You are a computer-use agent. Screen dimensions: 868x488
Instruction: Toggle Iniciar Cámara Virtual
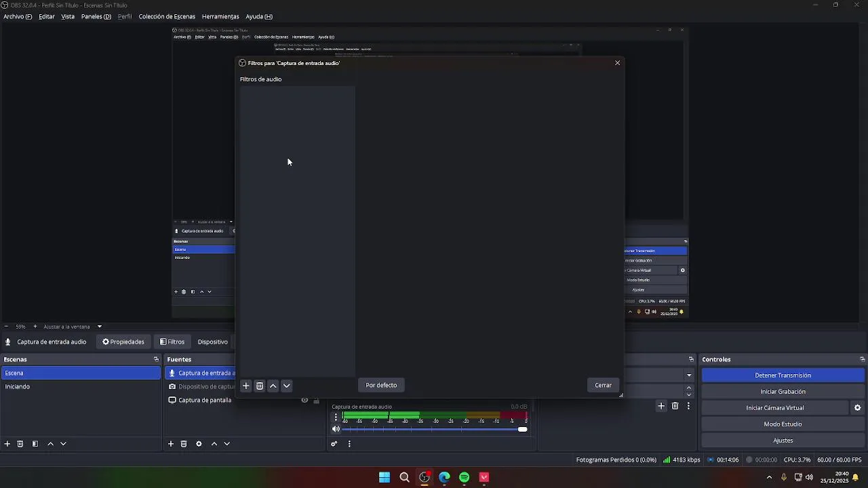[775, 408]
